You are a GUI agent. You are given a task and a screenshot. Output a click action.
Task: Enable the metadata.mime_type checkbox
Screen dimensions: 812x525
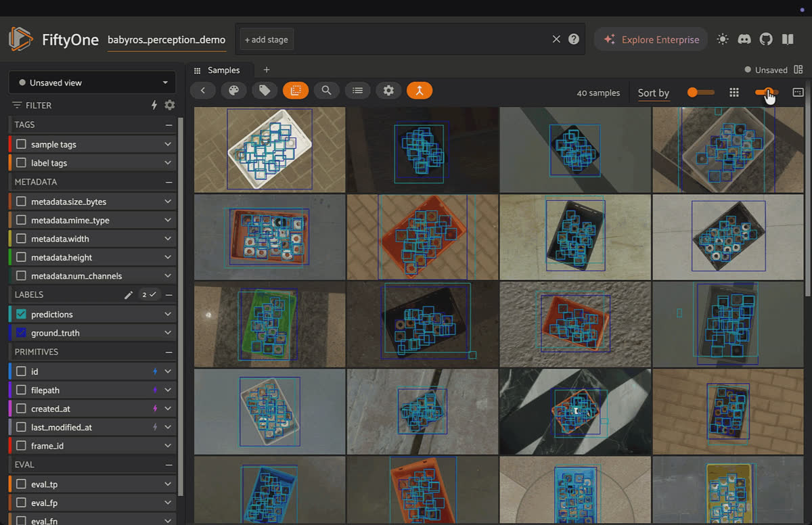point(21,221)
